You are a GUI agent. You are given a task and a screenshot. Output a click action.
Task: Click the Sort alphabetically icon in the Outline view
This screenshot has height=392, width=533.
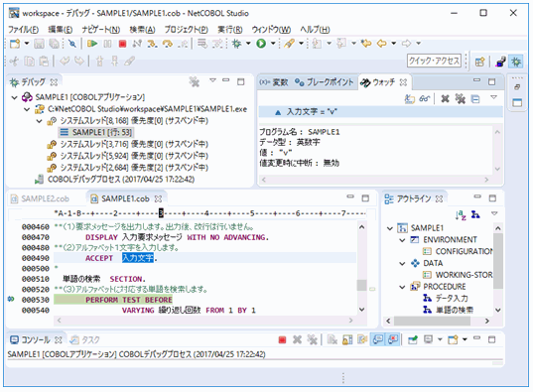[x=461, y=214]
